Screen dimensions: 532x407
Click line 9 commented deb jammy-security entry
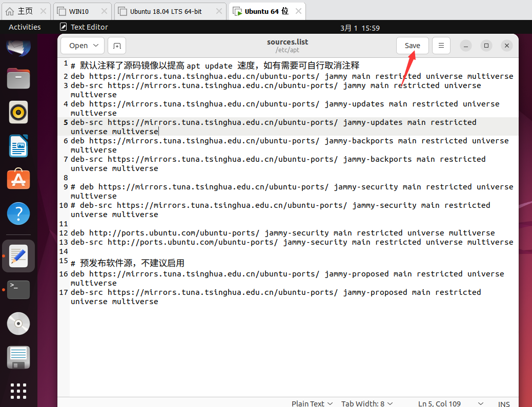pos(292,191)
